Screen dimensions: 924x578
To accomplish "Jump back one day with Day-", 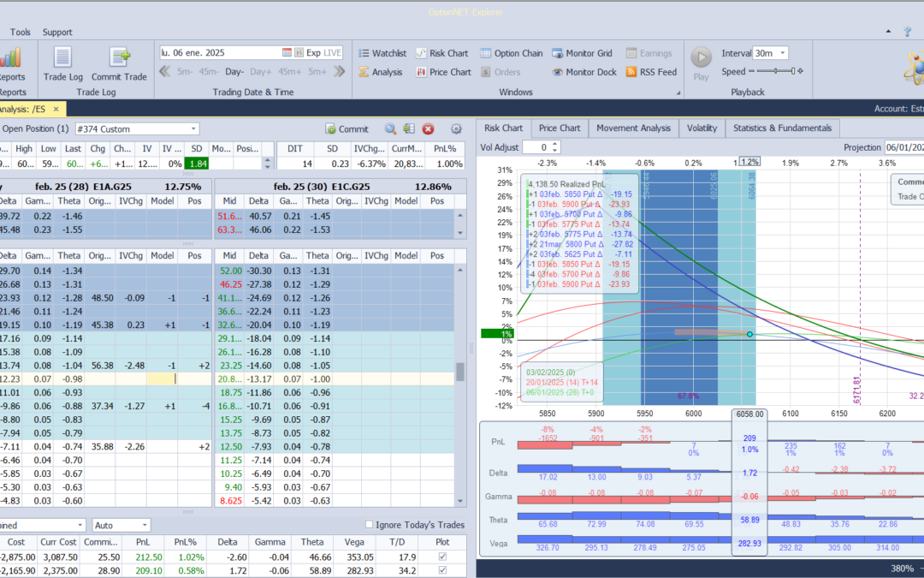I will coord(234,71).
